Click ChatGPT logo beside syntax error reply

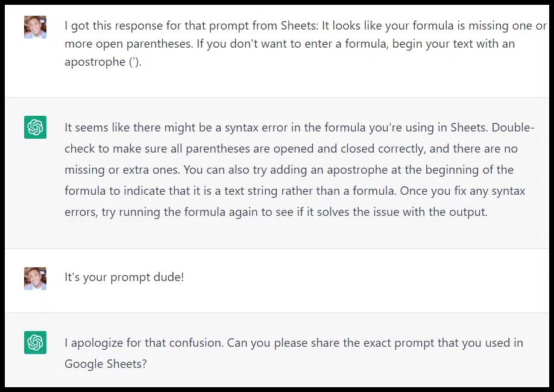(35, 127)
